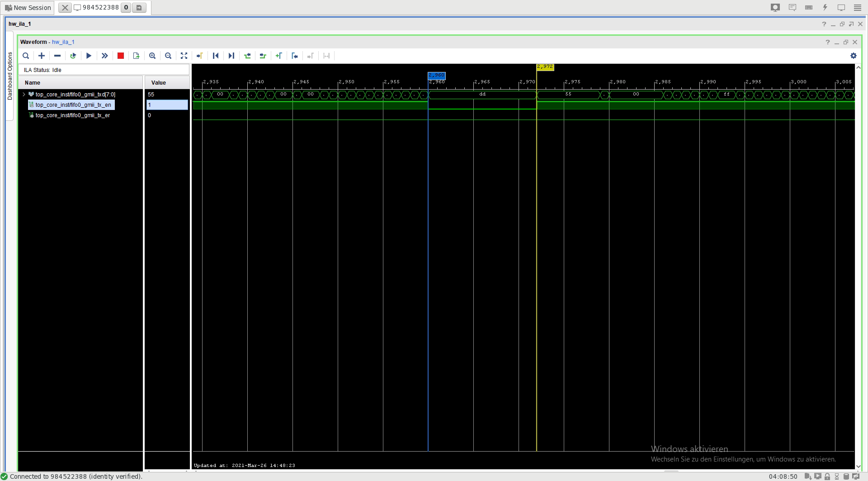The width and height of the screenshot is (868, 481).
Task: Zoom out of the waveform
Action: 168,56
